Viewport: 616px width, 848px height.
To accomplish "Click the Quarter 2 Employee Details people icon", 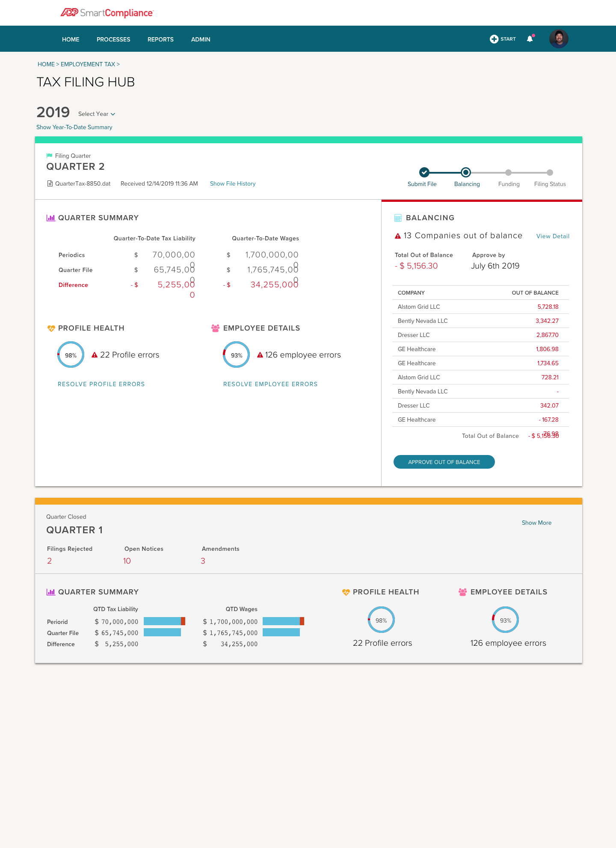I will pos(216,328).
